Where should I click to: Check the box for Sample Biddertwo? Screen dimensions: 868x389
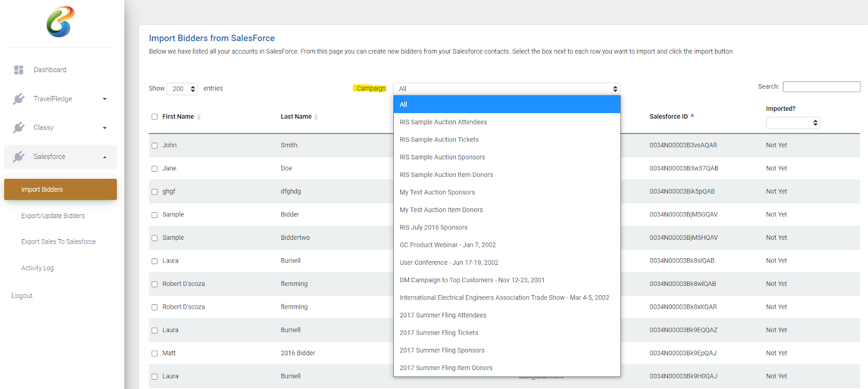[x=155, y=238]
